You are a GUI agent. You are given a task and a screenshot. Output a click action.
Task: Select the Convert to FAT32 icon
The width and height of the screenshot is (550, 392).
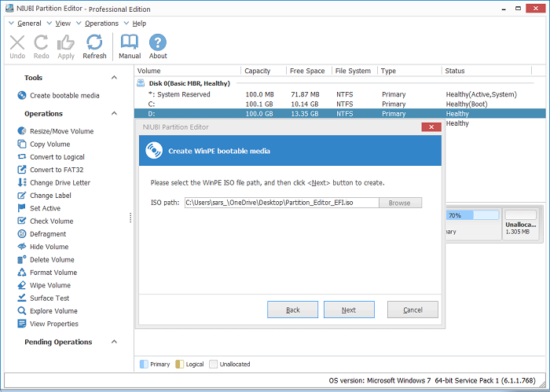(22, 170)
